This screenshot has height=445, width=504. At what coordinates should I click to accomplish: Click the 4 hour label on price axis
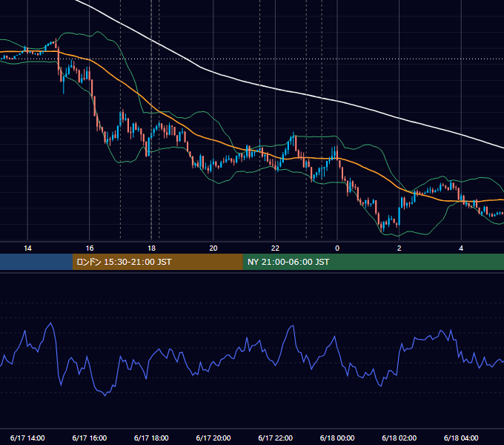(461, 248)
